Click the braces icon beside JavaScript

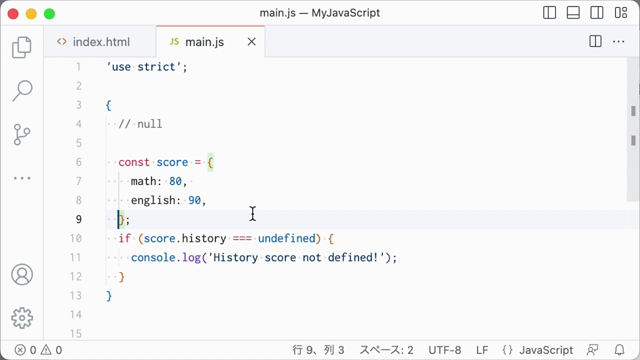click(507, 350)
